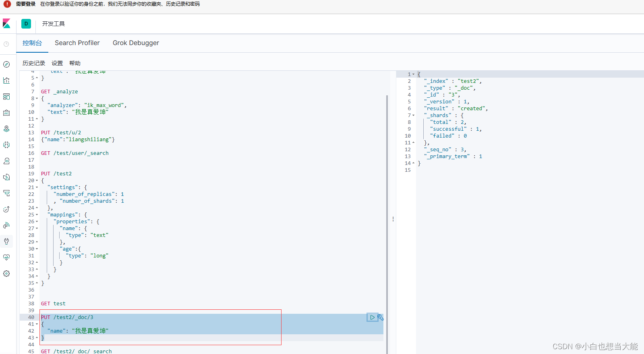Open Management gear icon in sidebar

pyautogui.click(x=6, y=274)
